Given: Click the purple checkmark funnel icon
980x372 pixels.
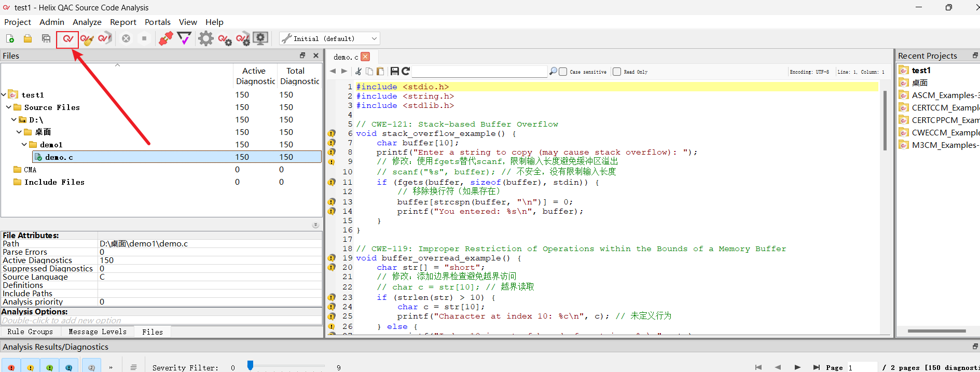Looking at the screenshot, I should (x=184, y=38).
